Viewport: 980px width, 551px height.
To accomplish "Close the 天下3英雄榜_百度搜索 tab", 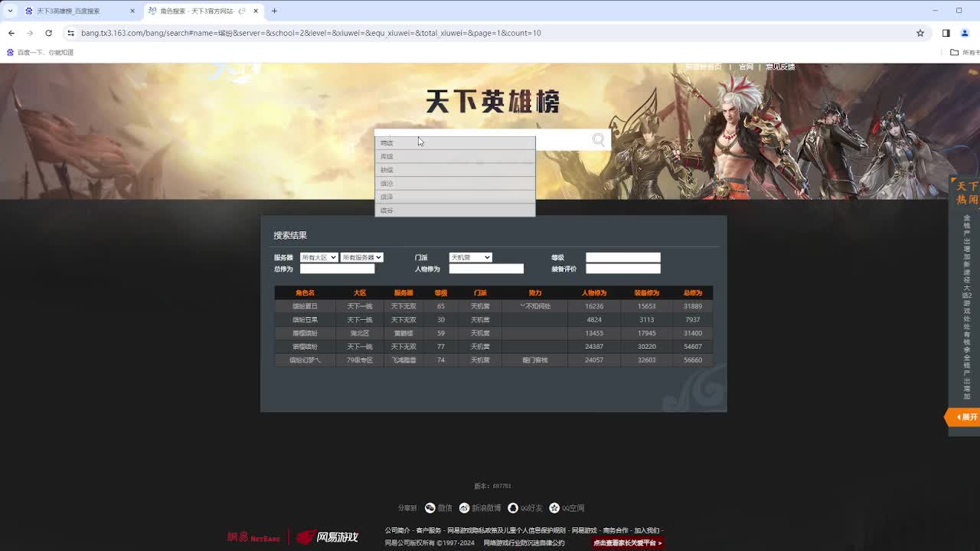I will [132, 11].
